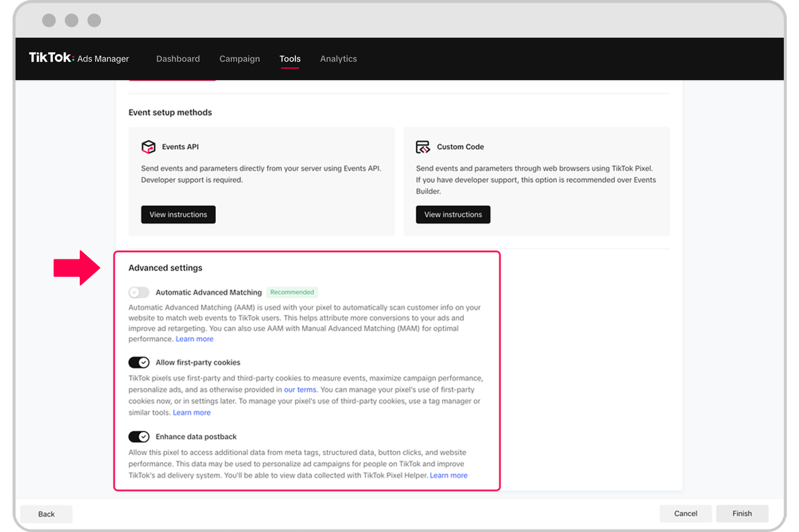The image size is (799, 532).
Task: Open Learn more link under Automatic Advanced Matching
Action: tap(195, 339)
